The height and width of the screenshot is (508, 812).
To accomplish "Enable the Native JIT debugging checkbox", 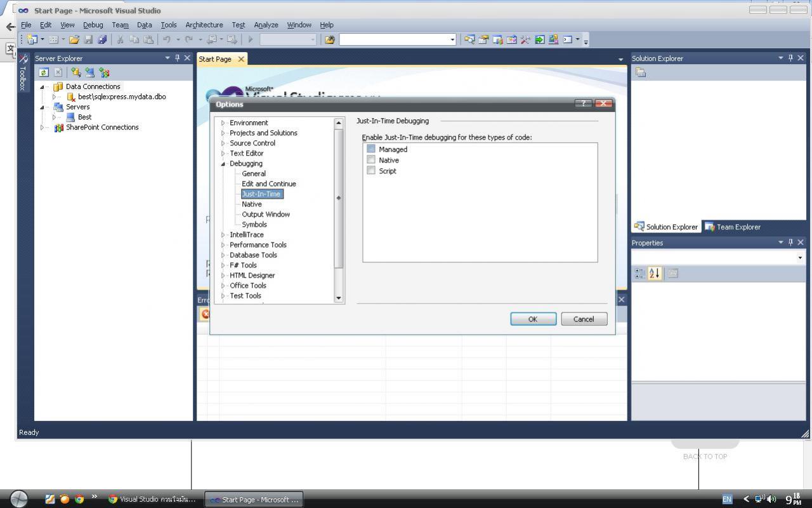I will [371, 159].
